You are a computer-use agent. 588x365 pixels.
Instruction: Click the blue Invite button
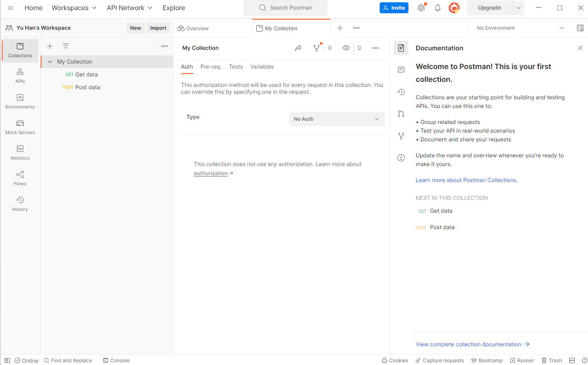pos(394,8)
